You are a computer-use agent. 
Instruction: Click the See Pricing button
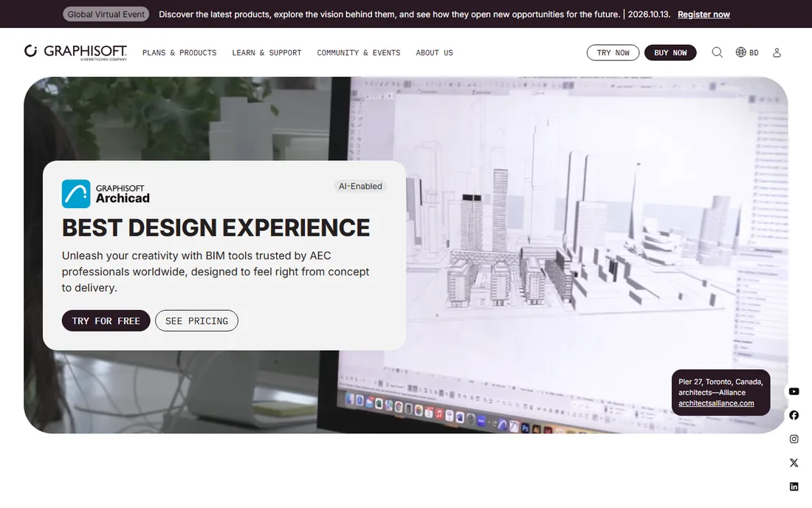197,321
